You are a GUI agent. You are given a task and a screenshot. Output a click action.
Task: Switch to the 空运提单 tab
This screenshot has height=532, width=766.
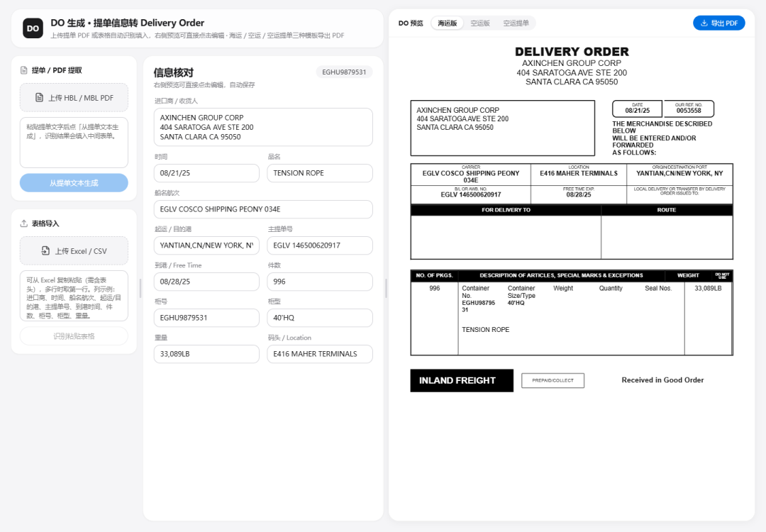[516, 23]
